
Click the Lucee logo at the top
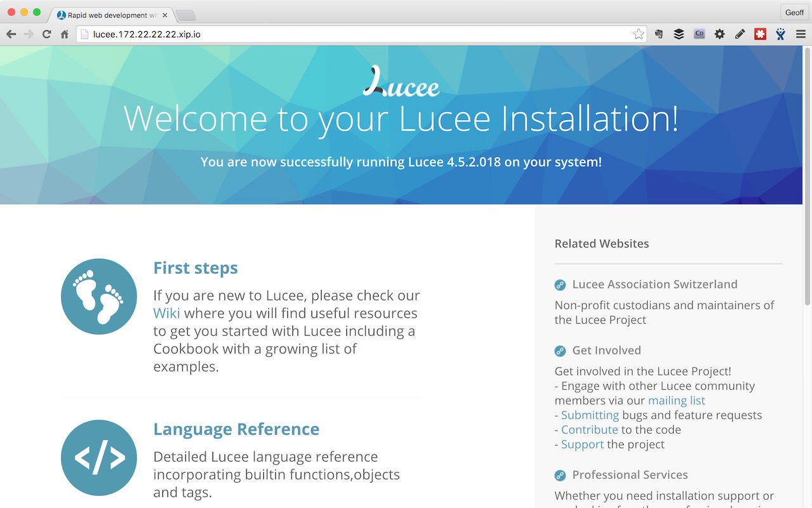(x=401, y=83)
